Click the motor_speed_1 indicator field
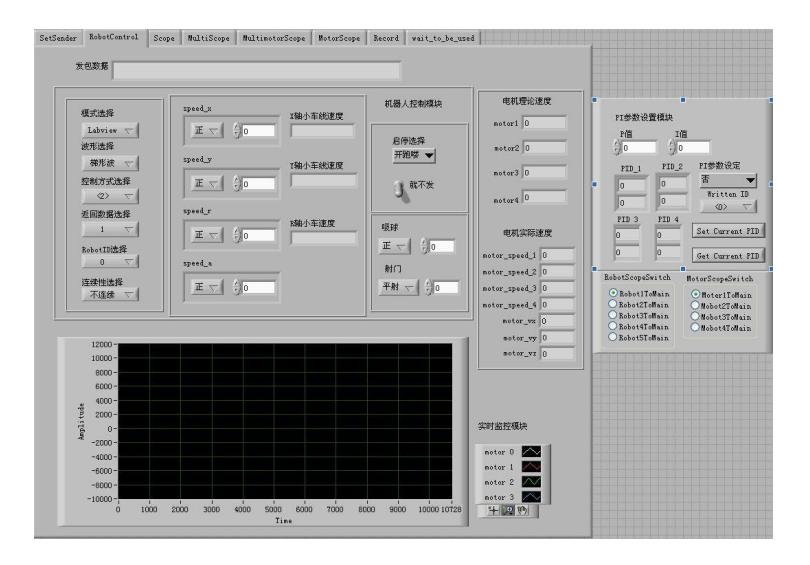This screenshot has height=565, width=810. 557,255
